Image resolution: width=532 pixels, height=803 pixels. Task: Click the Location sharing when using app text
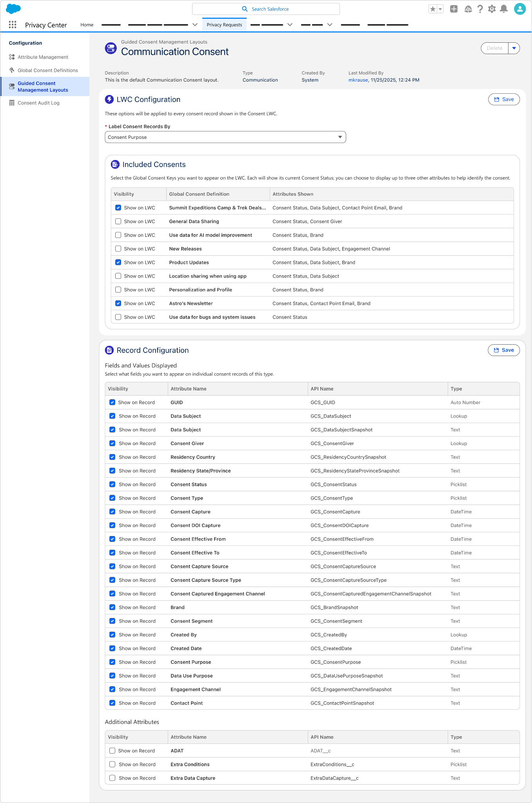pos(207,276)
